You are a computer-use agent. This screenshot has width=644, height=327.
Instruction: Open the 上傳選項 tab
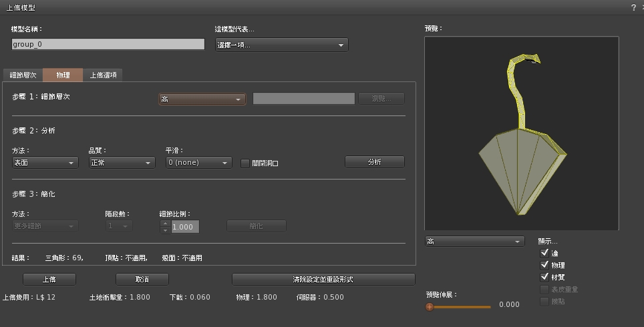tap(103, 75)
